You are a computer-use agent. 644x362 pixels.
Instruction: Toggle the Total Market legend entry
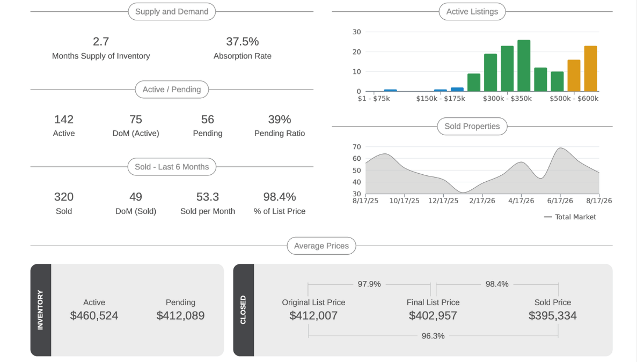570,217
